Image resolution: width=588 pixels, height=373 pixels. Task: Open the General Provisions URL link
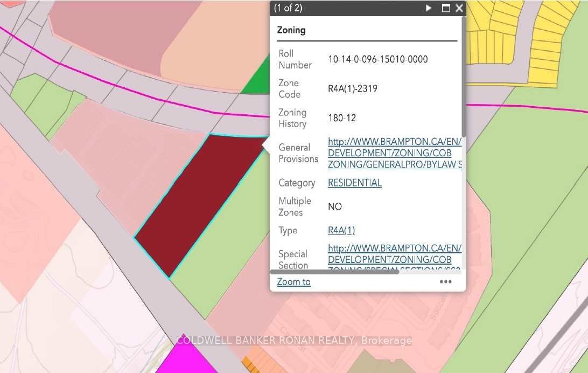coord(395,153)
